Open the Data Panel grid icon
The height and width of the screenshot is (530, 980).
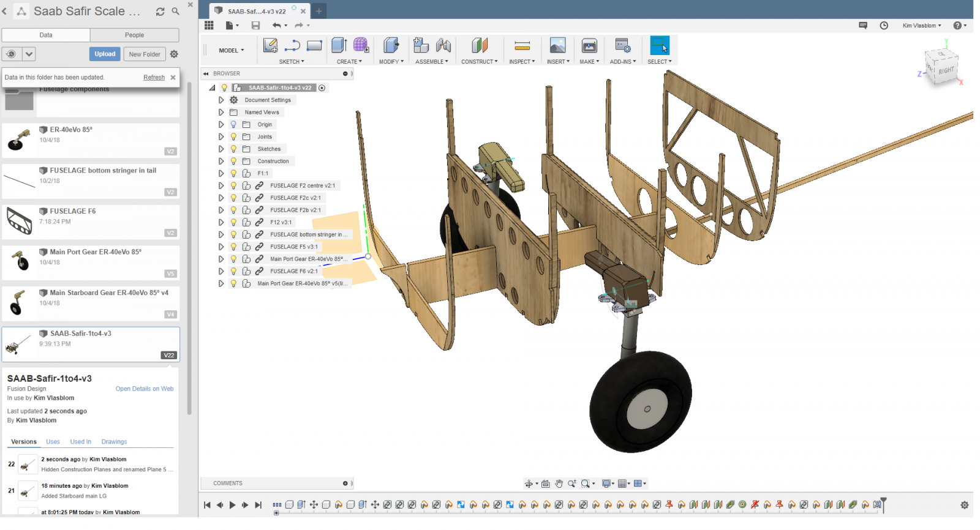tap(209, 25)
